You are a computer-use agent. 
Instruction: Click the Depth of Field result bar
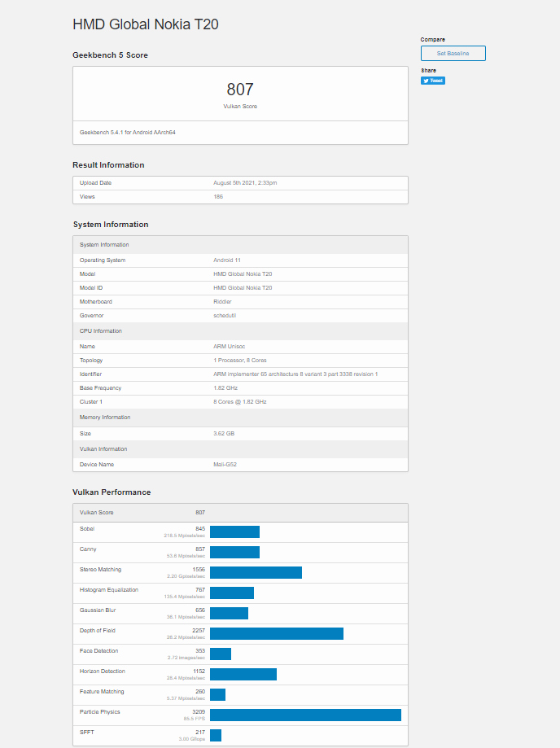(277, 633)
